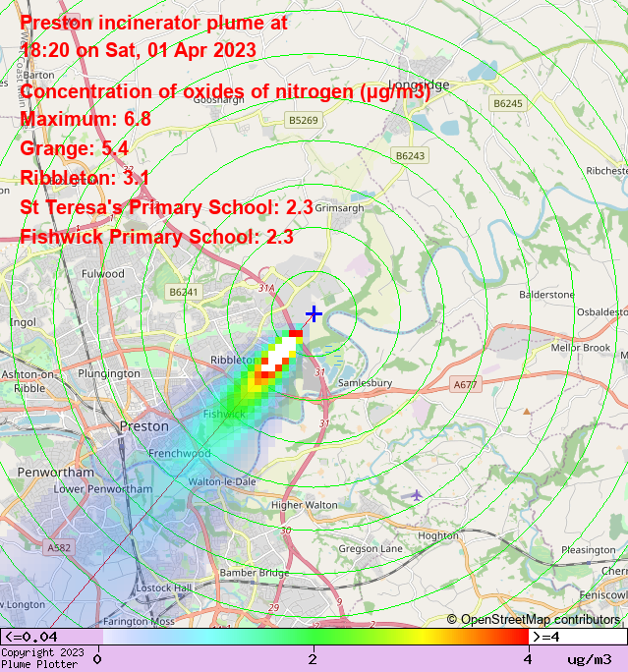Select the B6245 road shield
The height and width of the screenshot is (672, 628).
[x=508, y=103]
